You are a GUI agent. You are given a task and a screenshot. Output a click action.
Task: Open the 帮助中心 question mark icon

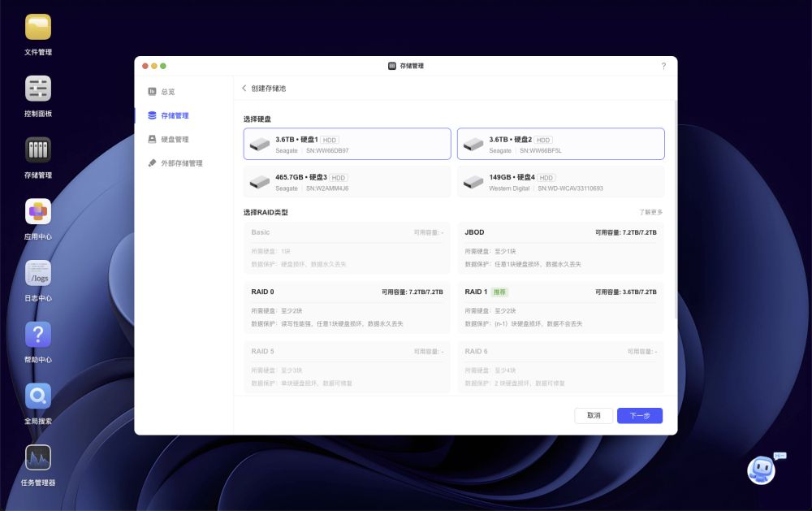38,335
